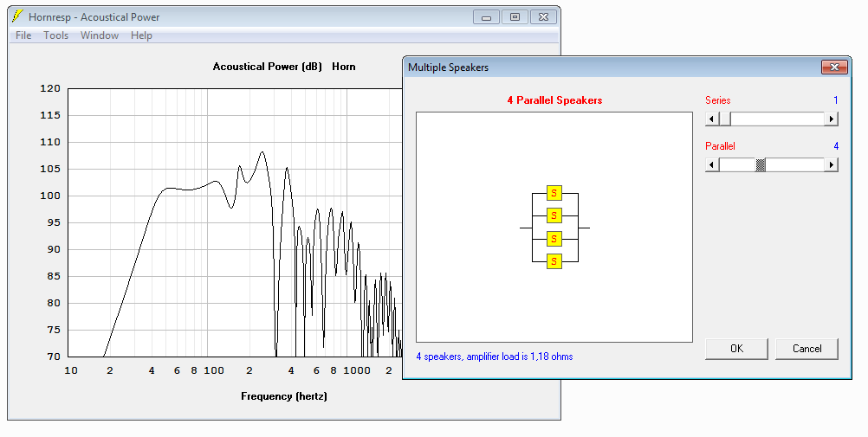Increase Series count with right arrow
Image resolution: width=868 pixels, height=437 pixels.
click(831, 119)
